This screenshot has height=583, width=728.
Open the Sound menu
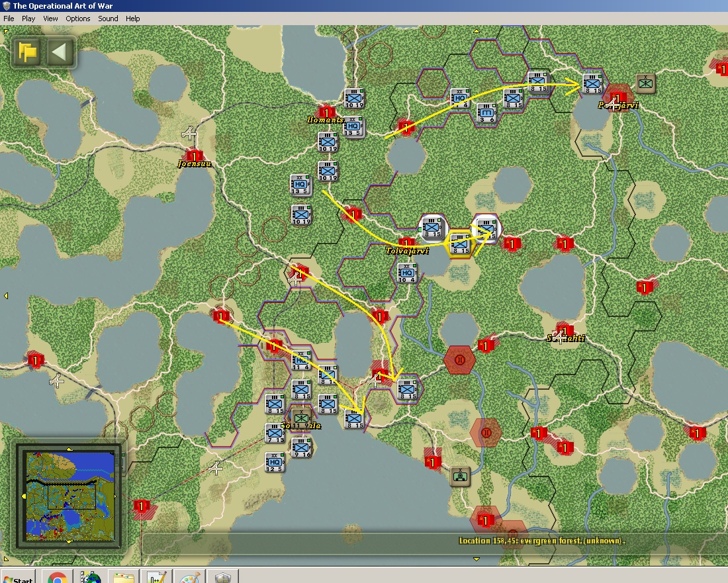pos(108,19)
